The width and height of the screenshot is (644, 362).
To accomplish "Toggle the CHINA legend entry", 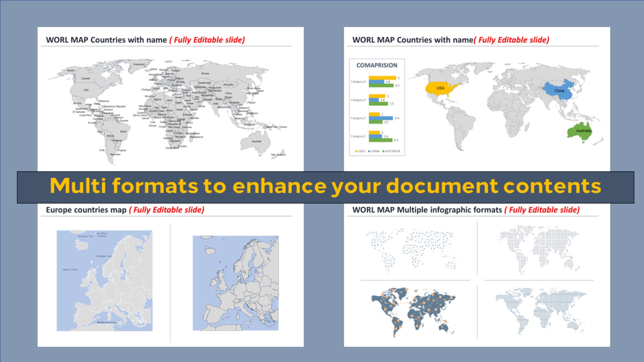I will (x=374, y=151).
